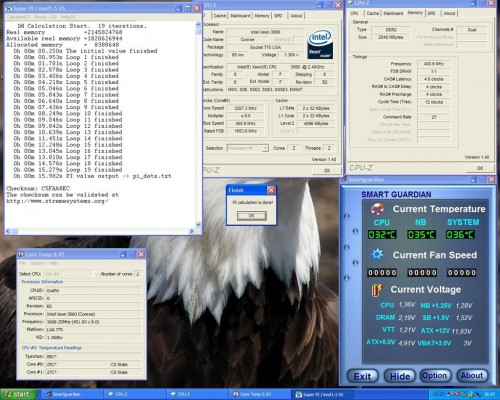Click the Super PI title bar icon
This screenshot has width=500, height=400.
coord(9,8)
